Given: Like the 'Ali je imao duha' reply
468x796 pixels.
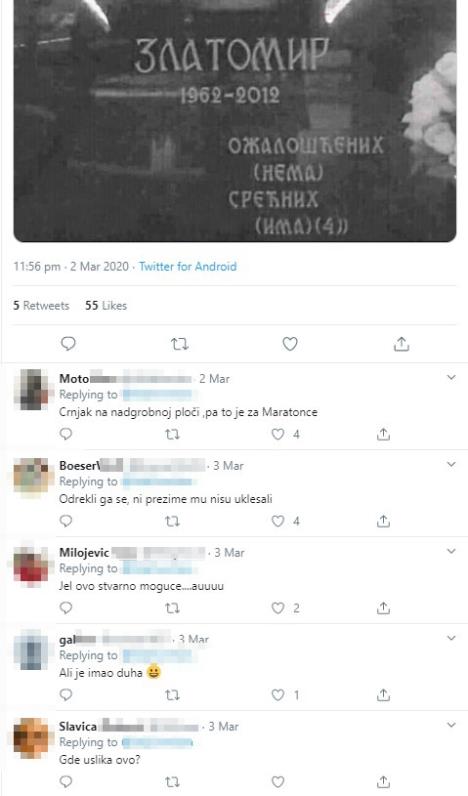Looking at the screenshot, I should point(278,694).
